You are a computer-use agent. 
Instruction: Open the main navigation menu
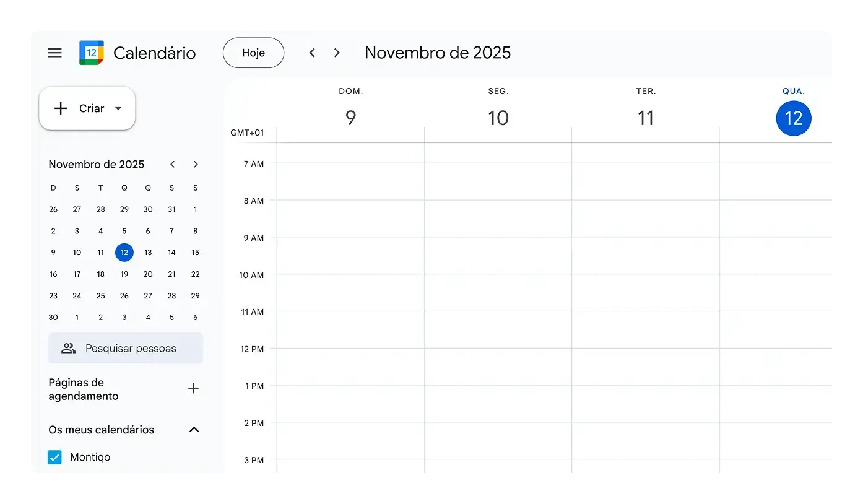point(54,53)
